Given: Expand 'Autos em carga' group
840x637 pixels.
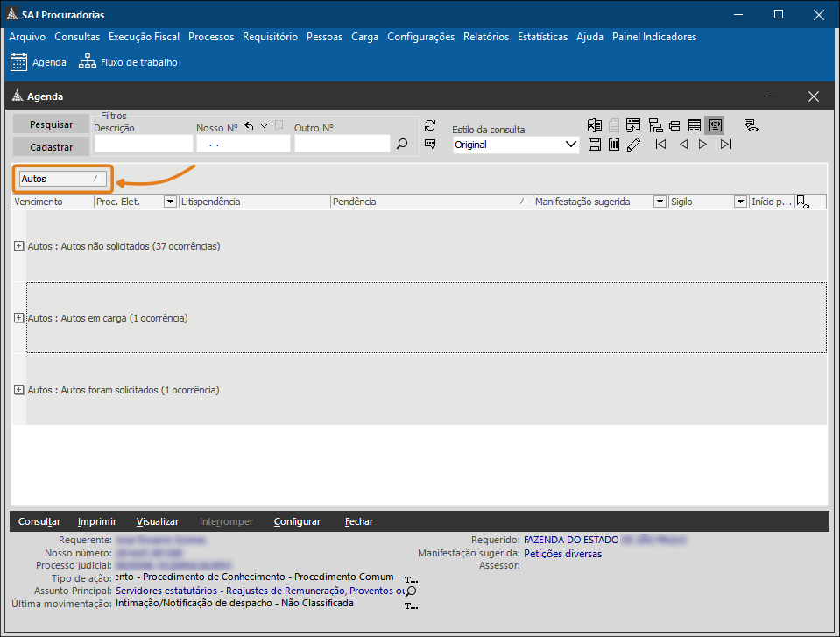Looking at the screenshot, I should (x=19, y=318).
